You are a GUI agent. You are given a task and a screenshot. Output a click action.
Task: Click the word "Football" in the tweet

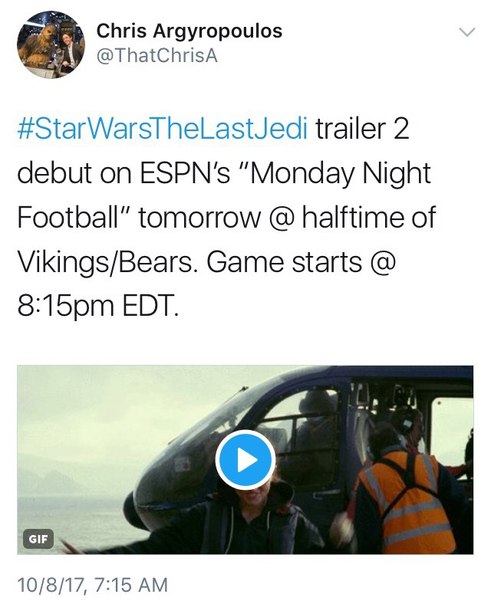pyautogui.click(x=67, y=217)
